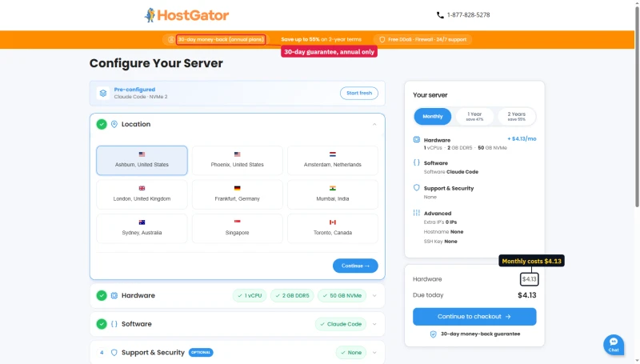Click 'Free DDoS · Firewall · 24/7 support' banner

point(423,39)
